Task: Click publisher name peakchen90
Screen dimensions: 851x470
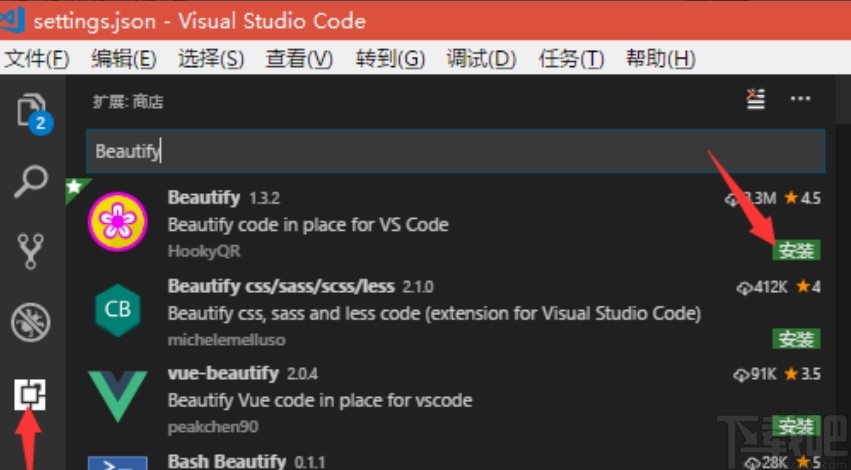Action: click(213, 427)
